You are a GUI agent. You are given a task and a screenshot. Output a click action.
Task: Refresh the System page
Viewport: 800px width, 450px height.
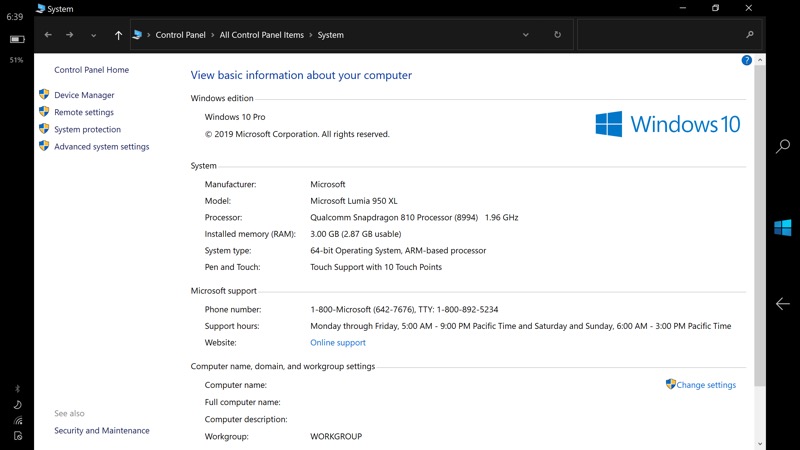[557, 35]
